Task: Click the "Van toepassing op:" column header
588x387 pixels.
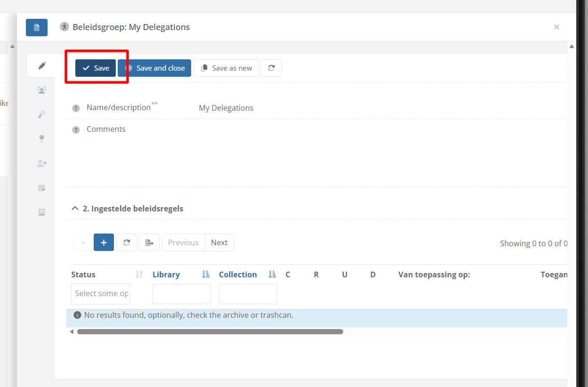Action: 434,274
